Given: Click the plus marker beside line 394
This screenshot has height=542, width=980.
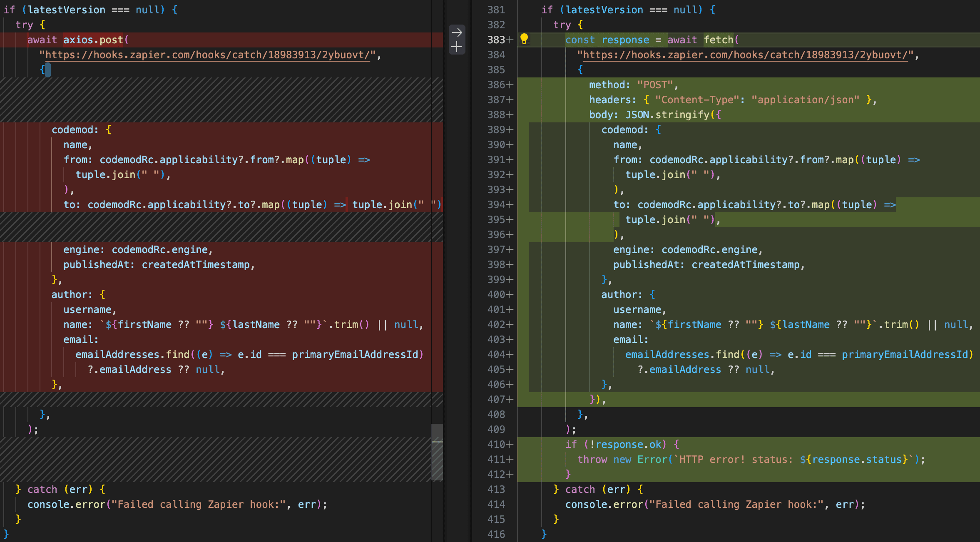Looking at the screenshot, I should (510, 205).
